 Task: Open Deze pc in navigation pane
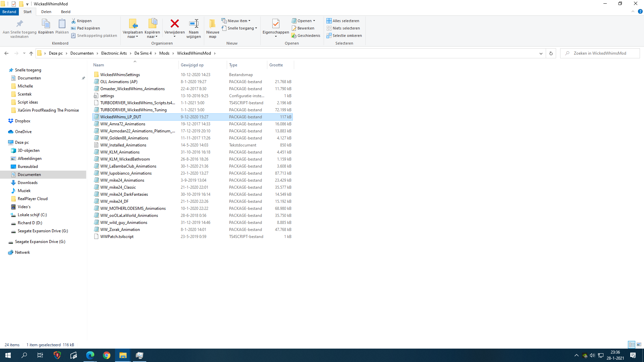coord(22,142)
